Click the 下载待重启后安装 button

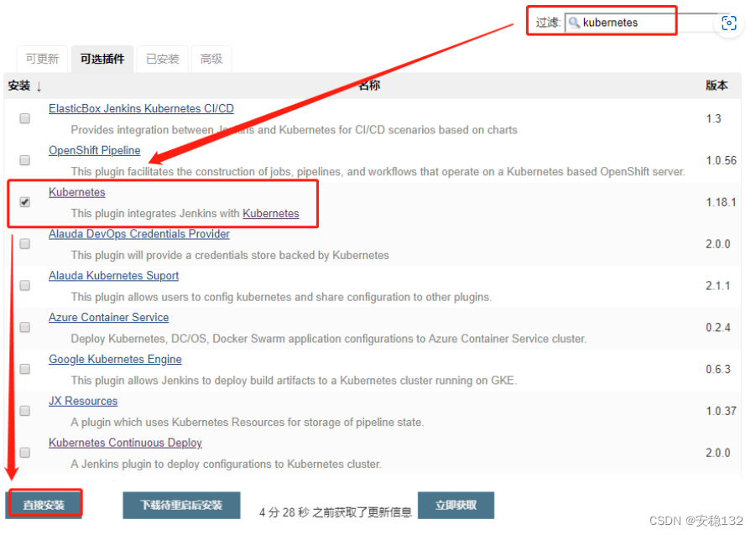click(181, 505)
